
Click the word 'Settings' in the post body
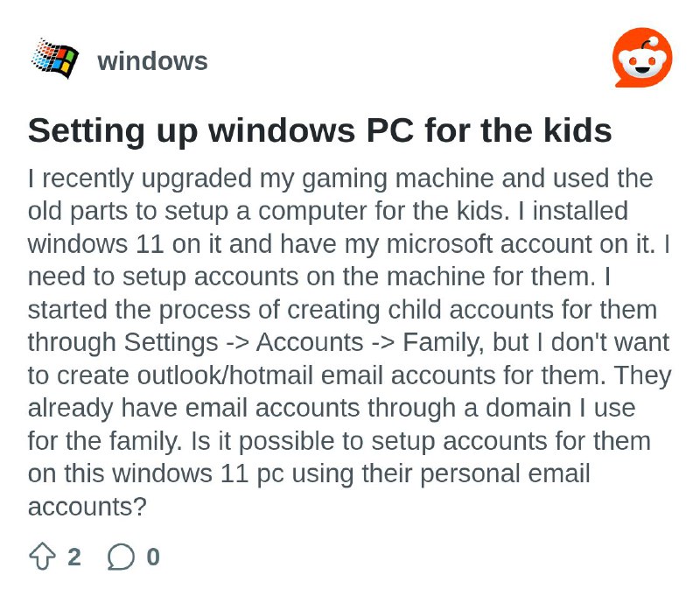pyautogui.click(x=171, y=342)
